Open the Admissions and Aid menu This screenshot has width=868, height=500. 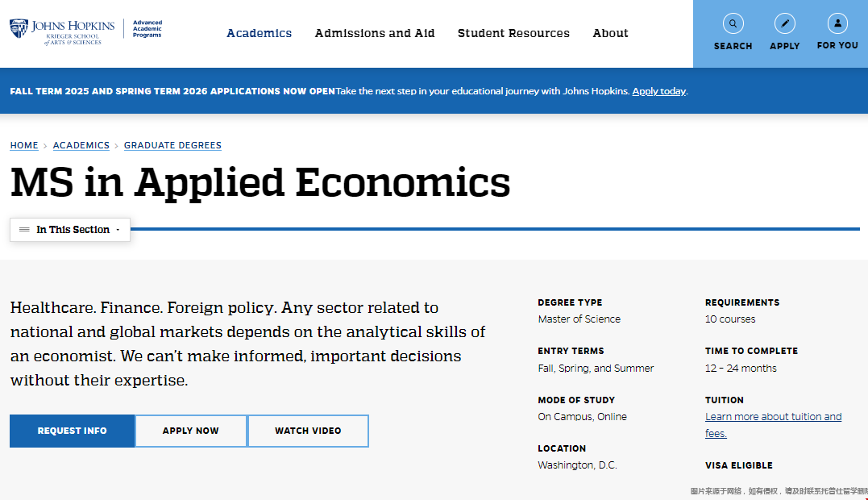[375, 33]
